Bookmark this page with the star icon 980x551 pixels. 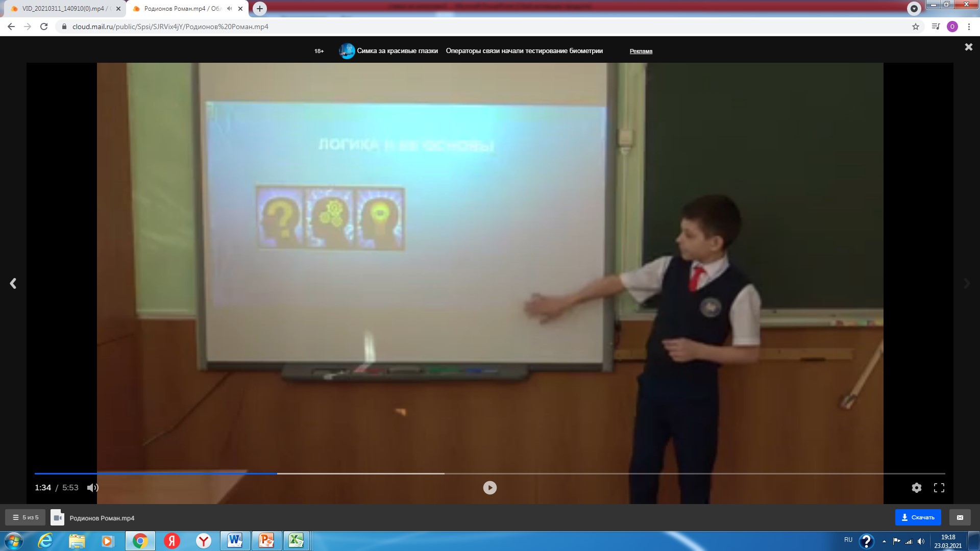pyautogui.click(x=915, y=27)
